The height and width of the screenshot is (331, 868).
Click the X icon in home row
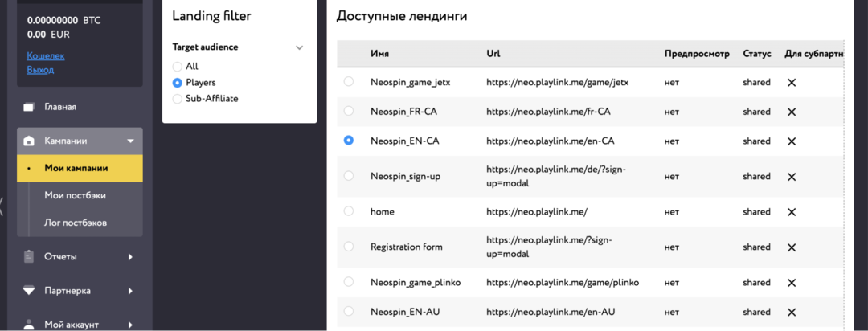click(x=791, y=212)
